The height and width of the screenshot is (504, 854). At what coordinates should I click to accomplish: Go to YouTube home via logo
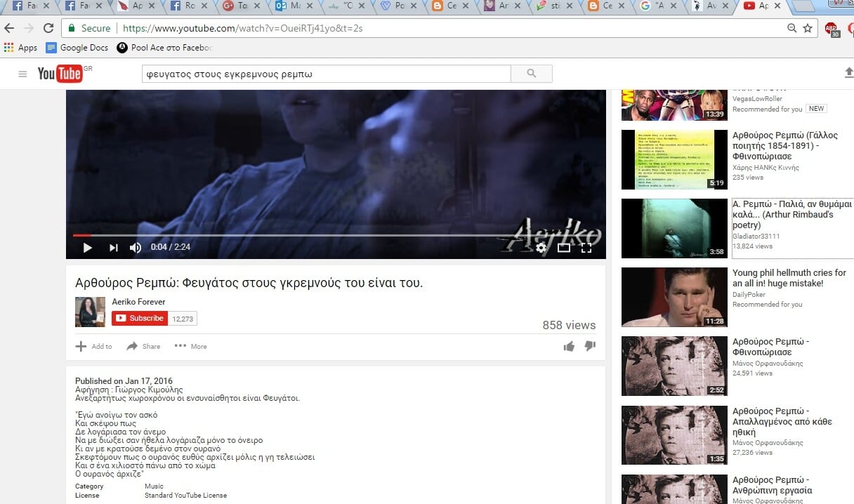61,73
